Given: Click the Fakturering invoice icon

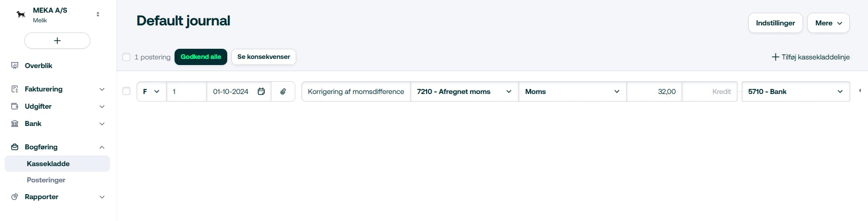Looking at the screenshot, I should [x=15, y=89].
